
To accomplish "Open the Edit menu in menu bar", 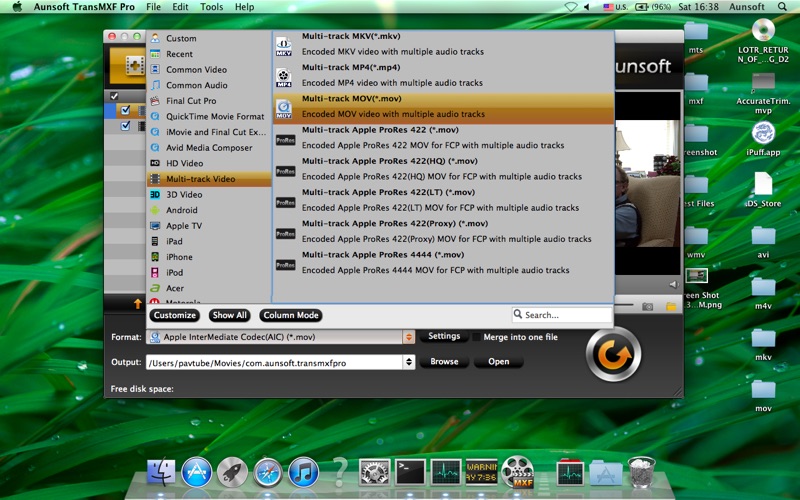I will pos(181,7).
